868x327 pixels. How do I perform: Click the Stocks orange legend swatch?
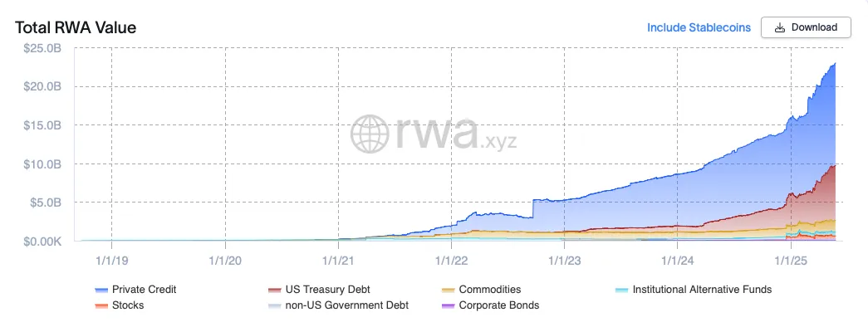(x=101, y=305)
